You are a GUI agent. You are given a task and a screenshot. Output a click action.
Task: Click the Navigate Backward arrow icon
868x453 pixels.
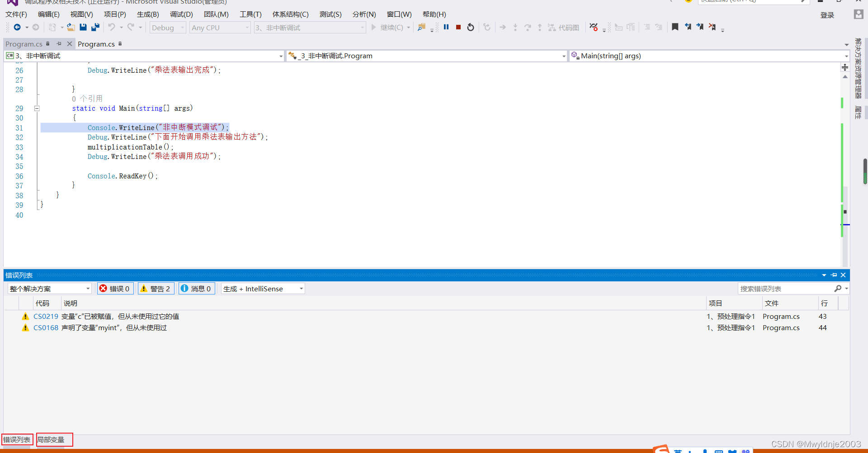tap(17, 28)
